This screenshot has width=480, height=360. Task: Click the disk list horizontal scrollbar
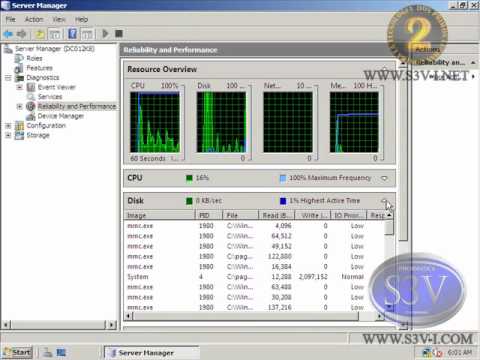tap(255, 316)
